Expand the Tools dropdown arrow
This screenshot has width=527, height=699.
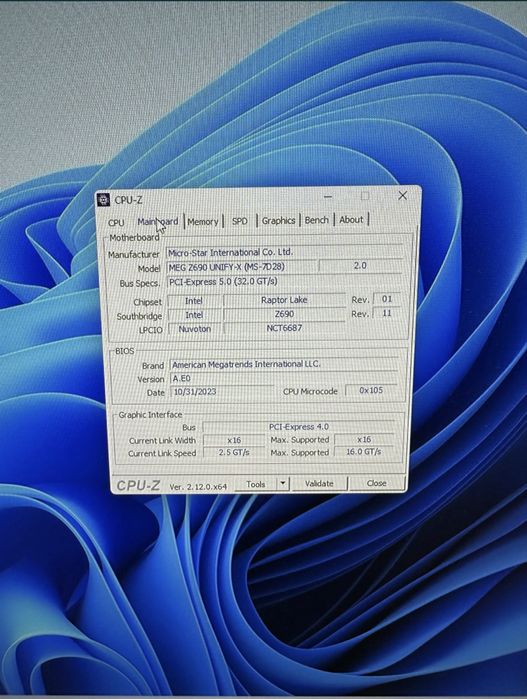283,484
